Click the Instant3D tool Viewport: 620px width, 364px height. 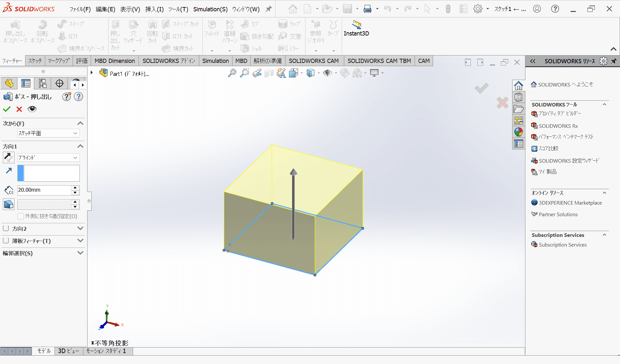356,28
